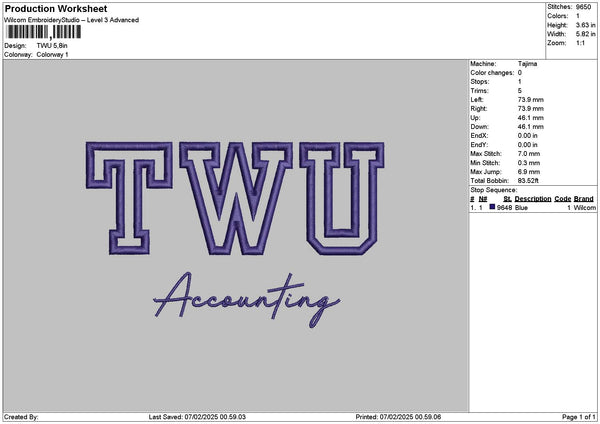The width and height of the screenshot is (600, 424).
Task: Click the 'St.' column header
Action: pos(507,199)
